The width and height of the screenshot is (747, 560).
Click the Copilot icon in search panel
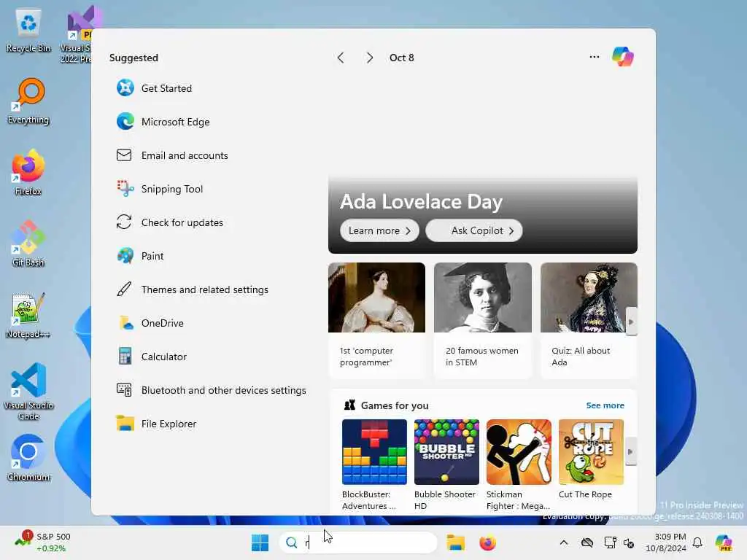(623, 57)
